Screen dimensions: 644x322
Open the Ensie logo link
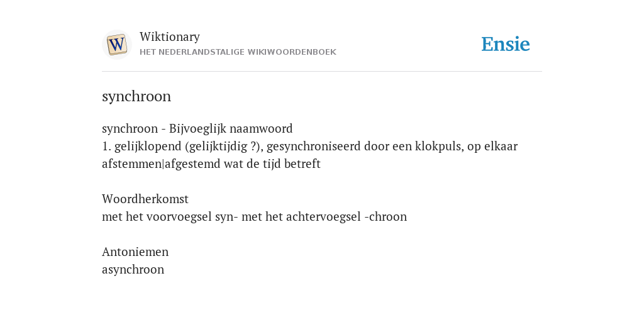(x=506, y=45)
